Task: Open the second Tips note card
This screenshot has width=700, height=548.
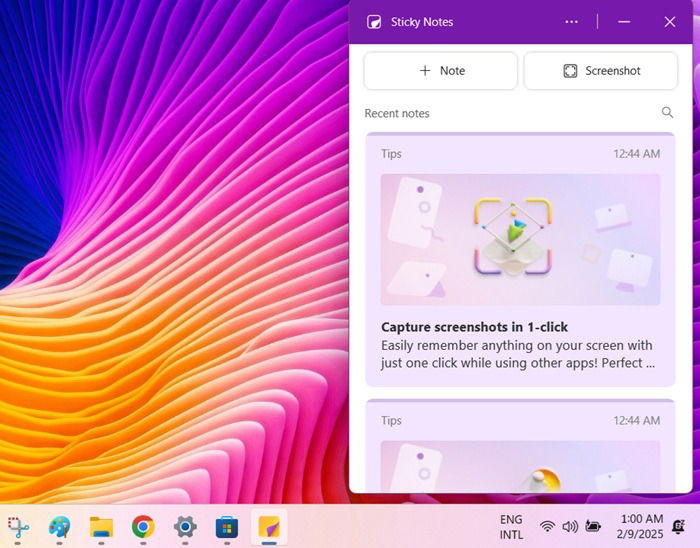Action: click(520, 446)
